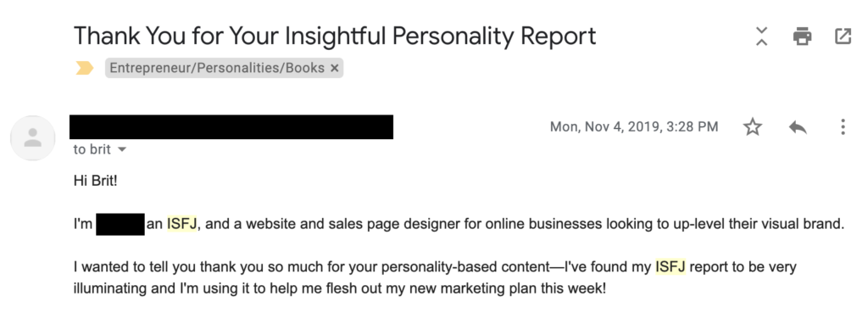The width and height of the screenshot is (868, 313).
Task: Click the "to brit" recipient text
Action: [x=92, y=149]
